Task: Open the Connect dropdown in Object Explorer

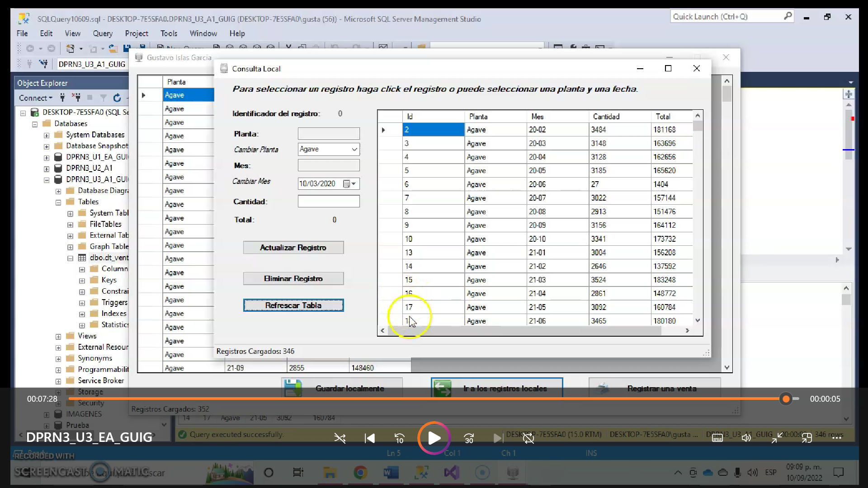Action: pyautogui.click(x=35, y=98)
